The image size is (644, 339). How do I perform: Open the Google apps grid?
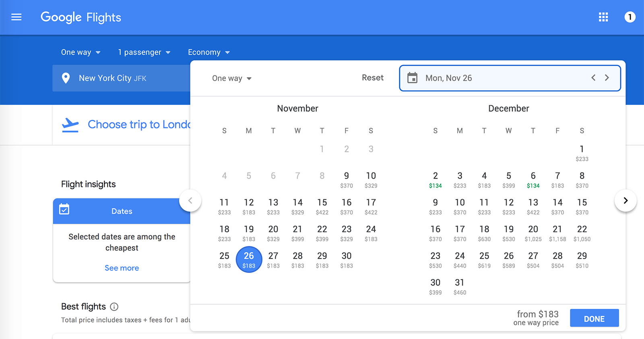tap(603, 17)
